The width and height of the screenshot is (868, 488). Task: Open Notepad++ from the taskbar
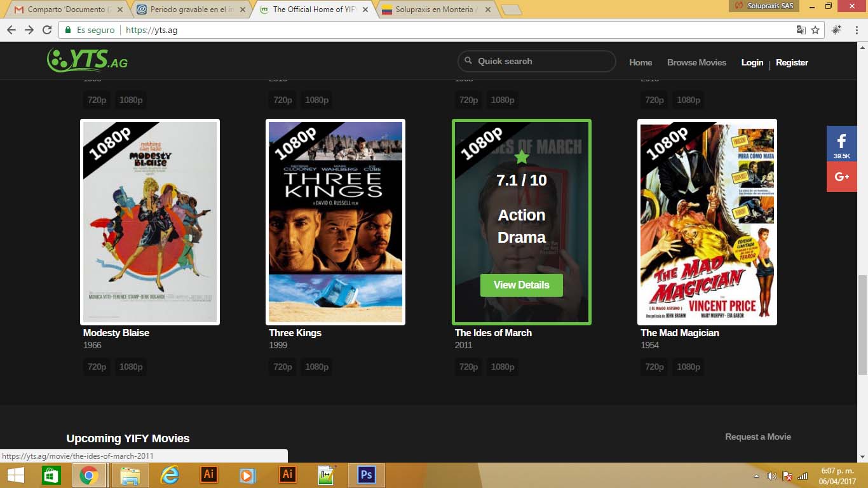point(327,475)
